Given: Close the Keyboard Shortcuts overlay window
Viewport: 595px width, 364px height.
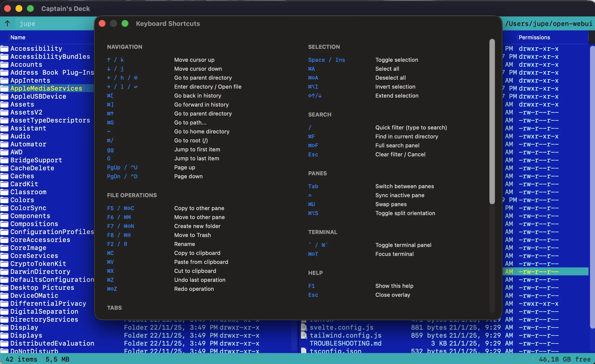Looking at the screenshot, I should [102, 24].
